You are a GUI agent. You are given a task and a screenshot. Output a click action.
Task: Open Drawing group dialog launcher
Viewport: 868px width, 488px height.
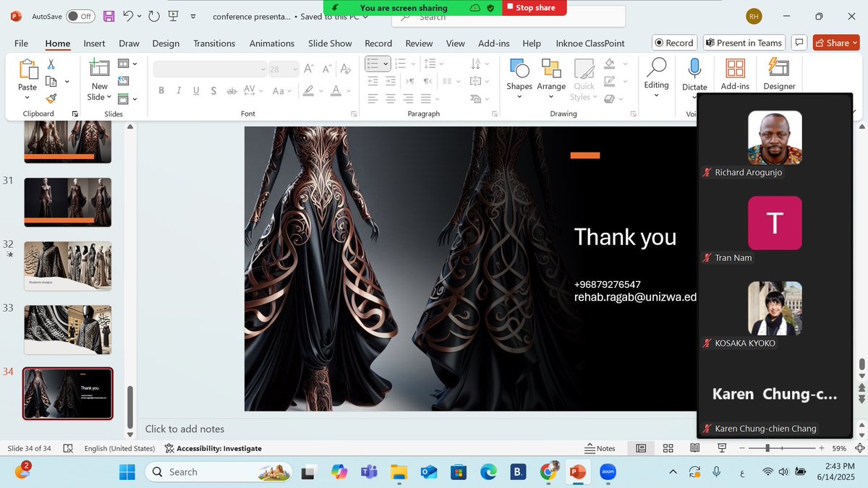[x=633, y=114]
